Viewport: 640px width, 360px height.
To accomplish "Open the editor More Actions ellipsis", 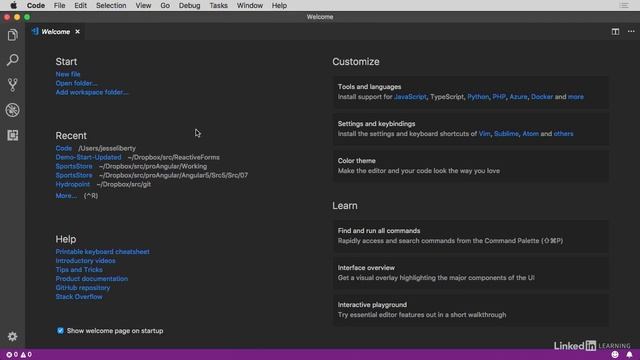I will click(631, 31).
